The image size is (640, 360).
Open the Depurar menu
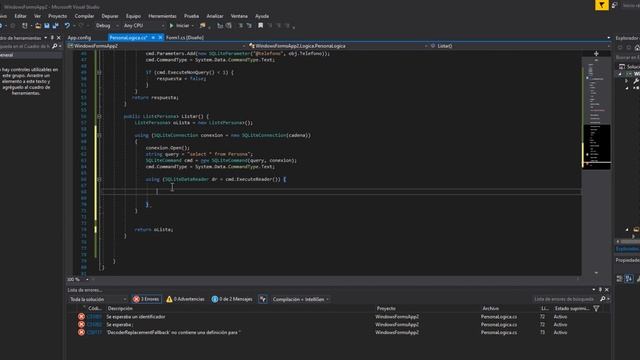pyautogui.click(x=110, y=16)
